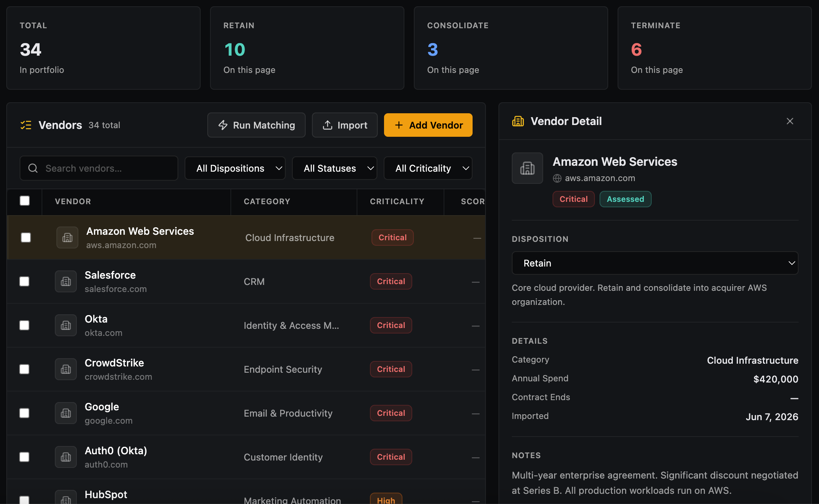Open the All Dispositions filter dropdown
This screenshot has width=819, height=504.
[x=235, y=168]
